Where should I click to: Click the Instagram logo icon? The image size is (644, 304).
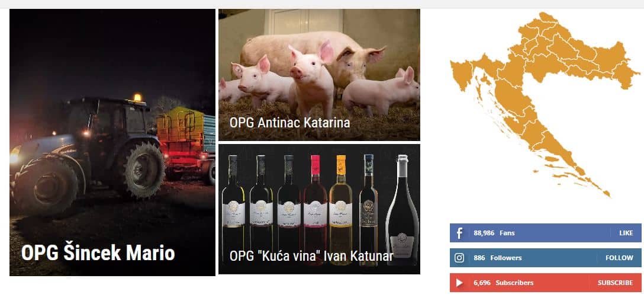click(x=459, y=258)
